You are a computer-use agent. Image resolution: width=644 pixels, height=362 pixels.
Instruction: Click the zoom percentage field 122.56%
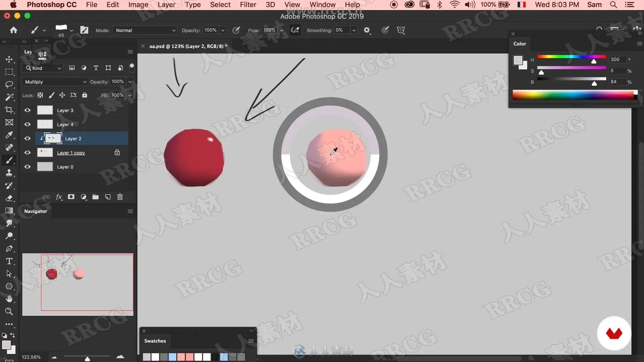(31, 357)
